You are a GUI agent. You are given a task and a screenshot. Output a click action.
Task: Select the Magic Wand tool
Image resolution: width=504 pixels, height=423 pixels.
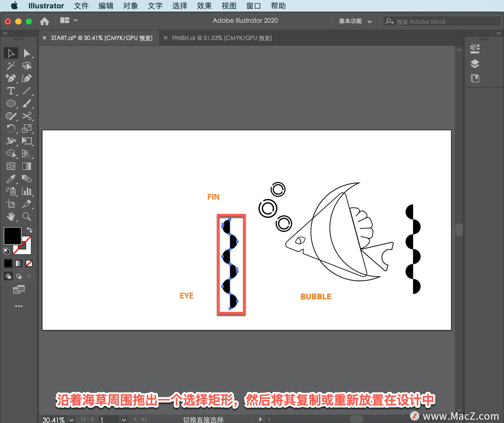pyautogui.click(x=11, y=66)
